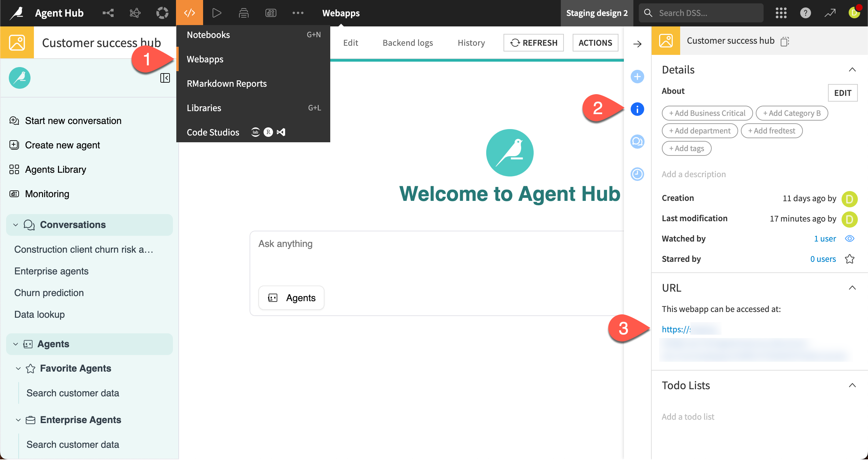This screenshot has height=460, width=868.
Task: Switch to the History tab
Action: (471, 43)
